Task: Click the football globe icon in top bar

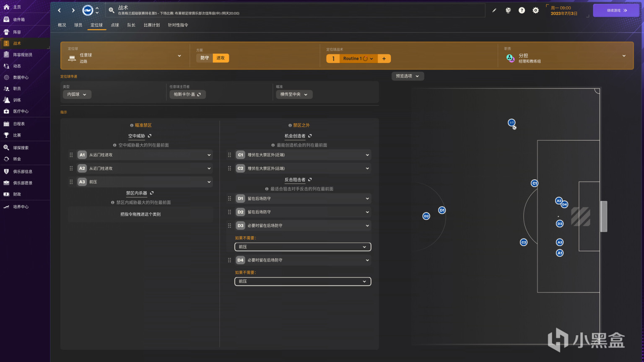Action: tap(508, 10)
